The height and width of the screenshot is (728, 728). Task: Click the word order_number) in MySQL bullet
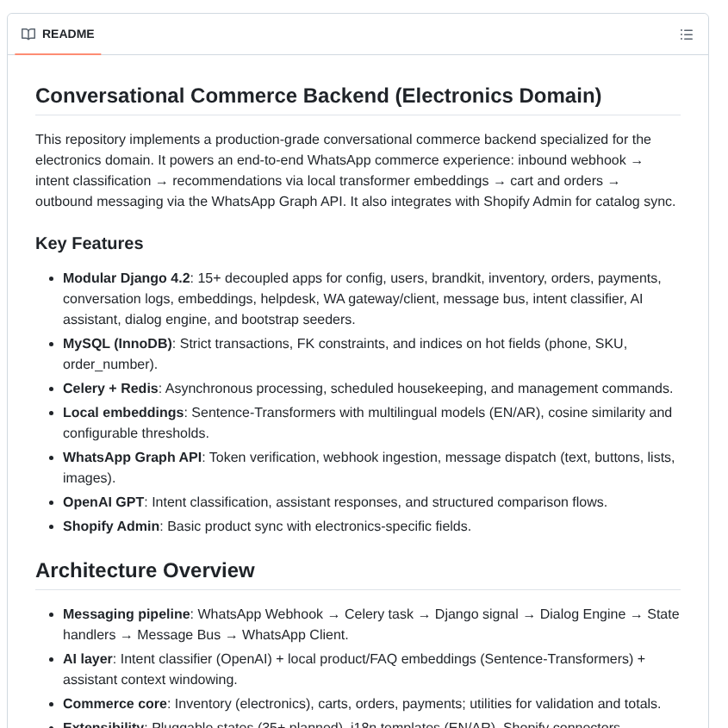click(110, 364)
